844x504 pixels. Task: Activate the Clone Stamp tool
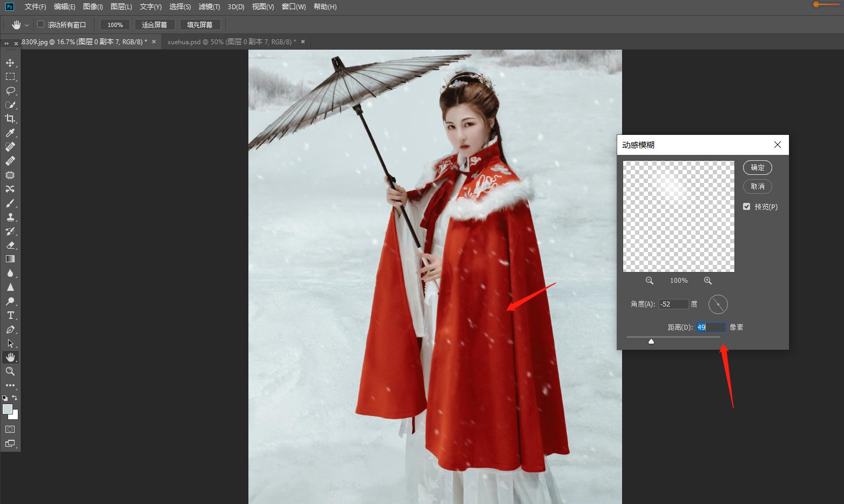[x=10, y=217]
